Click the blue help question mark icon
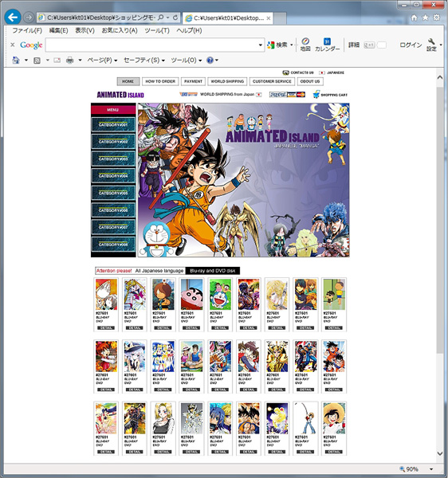The height and width of the screenshot is (478, 448). pos(210,61)
